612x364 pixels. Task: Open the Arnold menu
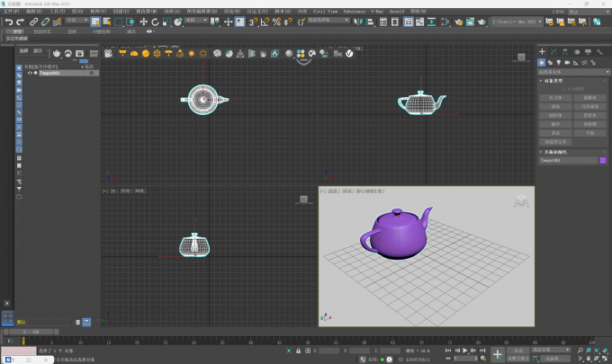coord(397,12)
